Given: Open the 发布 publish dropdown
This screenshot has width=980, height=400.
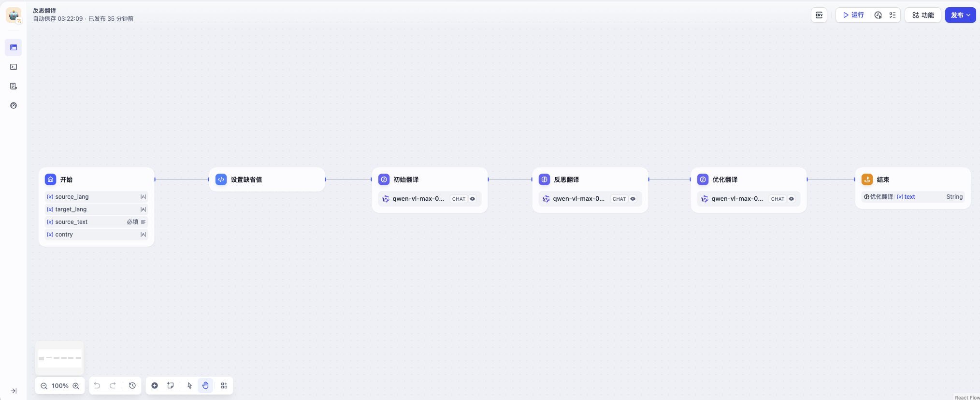Looking at the screenshot, I should (x=960, y=15).
